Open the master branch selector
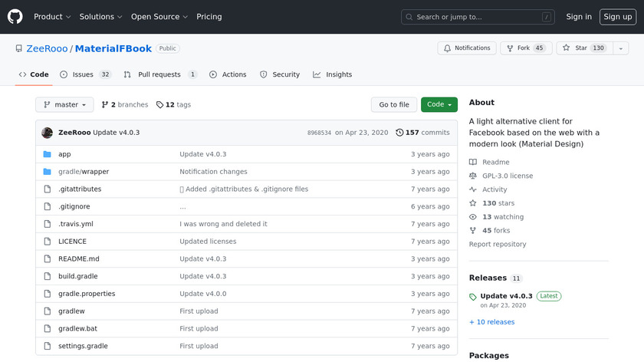644x362 pixels. [64, 105]
